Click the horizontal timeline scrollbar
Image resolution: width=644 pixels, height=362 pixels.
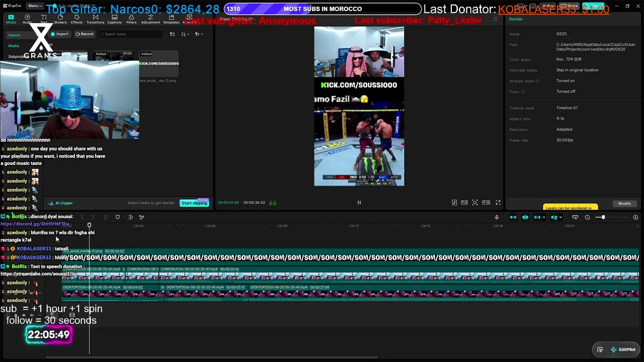click(211, 357)
